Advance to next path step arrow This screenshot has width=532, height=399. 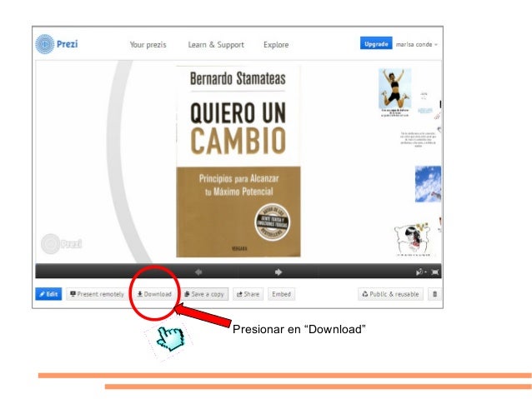(279, 272)
